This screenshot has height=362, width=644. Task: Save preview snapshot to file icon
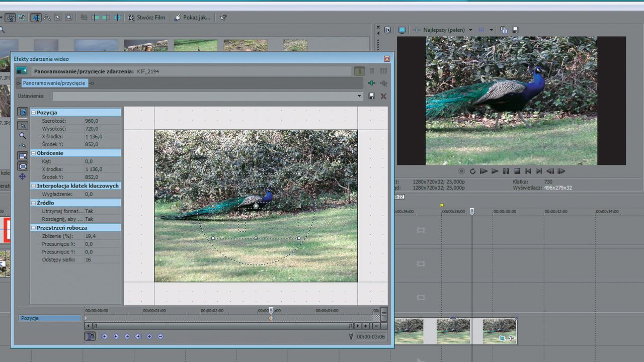pos(515,30)
